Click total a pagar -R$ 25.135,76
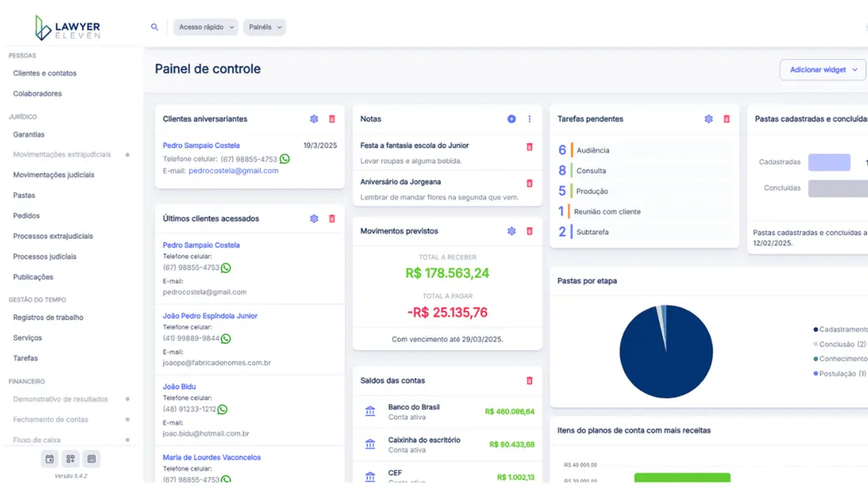 (x=447, y=313)
